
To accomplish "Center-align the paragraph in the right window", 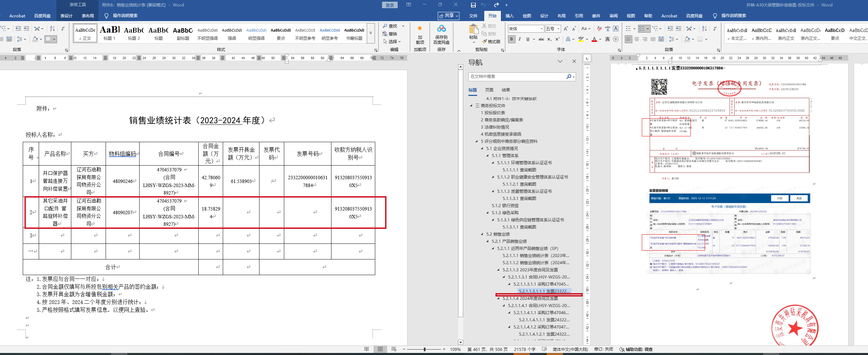I will 637,39.
